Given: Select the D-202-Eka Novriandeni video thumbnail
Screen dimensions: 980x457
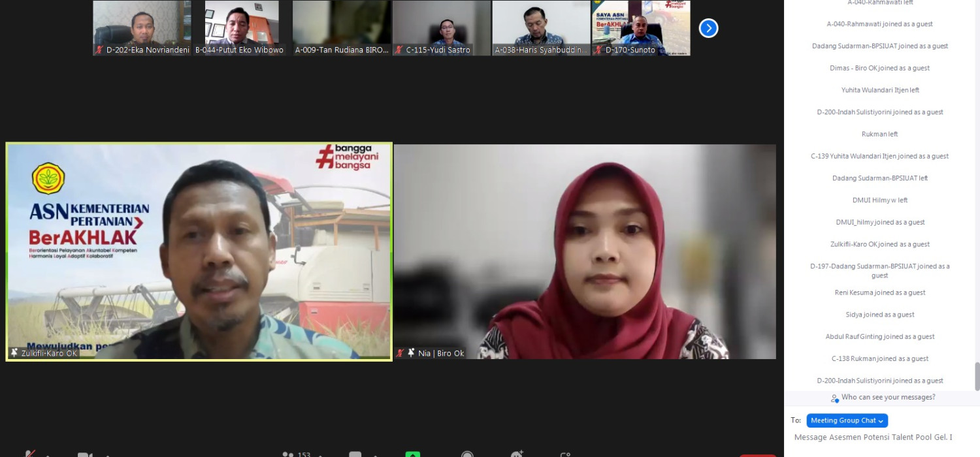Looking at the screenshot, I should click(x=142, y=27).
